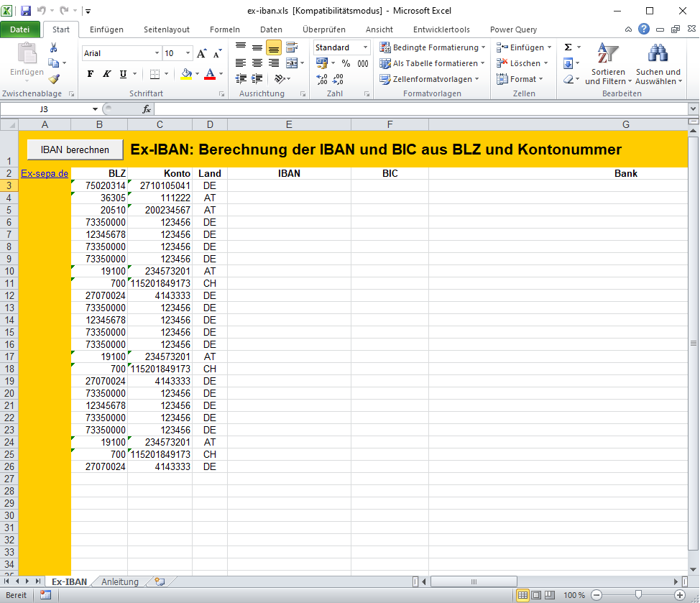Screen dimensions: 700x603
Task: Click in the formula bar input field
Action: 417,109
